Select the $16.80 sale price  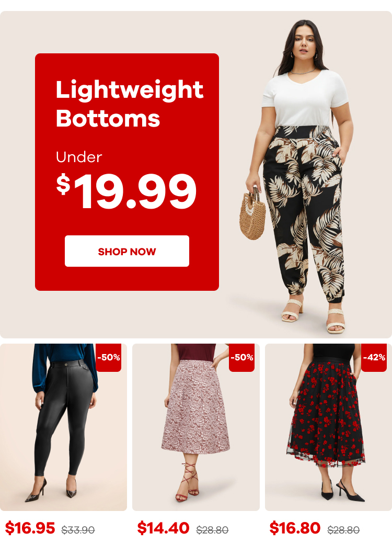[x=295, y=528]
